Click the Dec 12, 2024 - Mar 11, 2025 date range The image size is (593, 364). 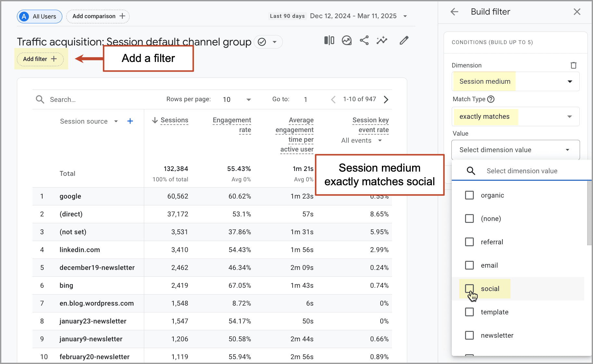click(353, 16)
